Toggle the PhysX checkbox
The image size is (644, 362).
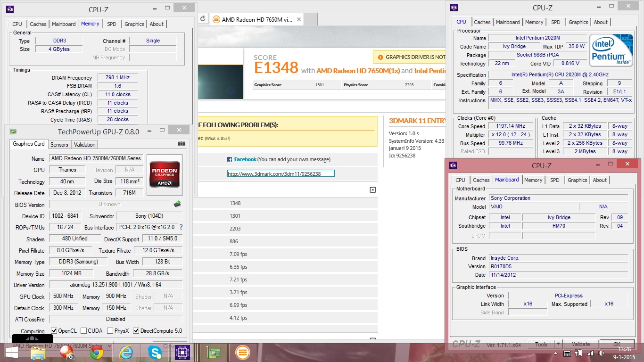(x=110, y=331)
